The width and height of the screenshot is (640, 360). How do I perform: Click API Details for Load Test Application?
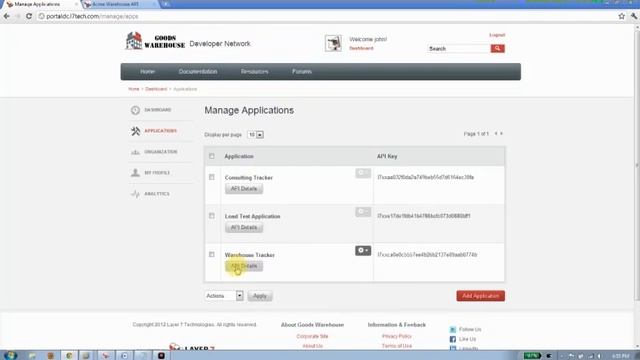click(x=244, y=228)
